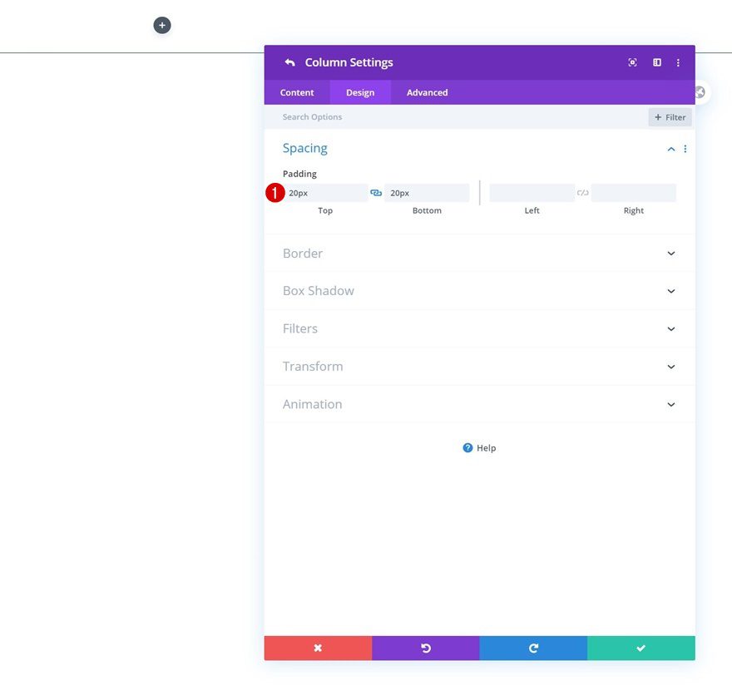Click the Filter button
Screen dimensions: 732x700
pos(670,117)
